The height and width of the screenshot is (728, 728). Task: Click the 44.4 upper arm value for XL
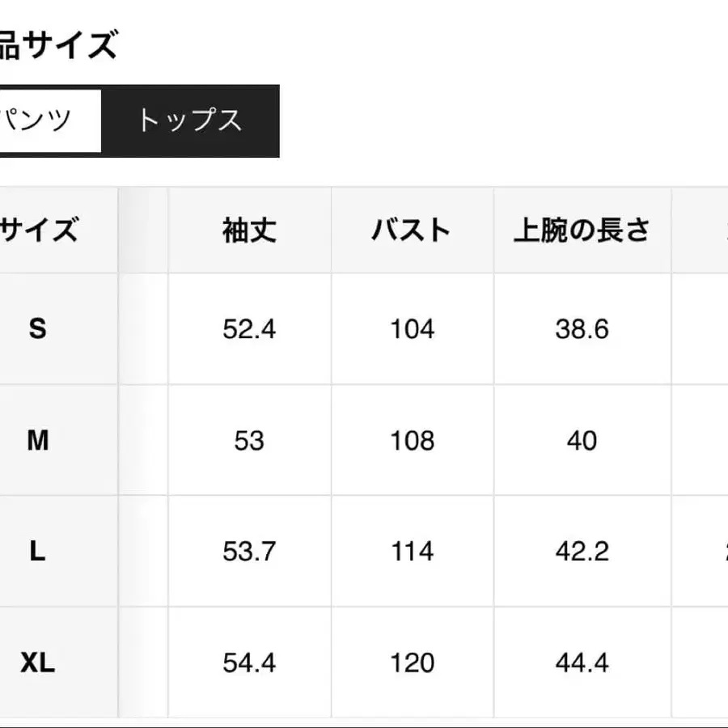click(581, 663)
